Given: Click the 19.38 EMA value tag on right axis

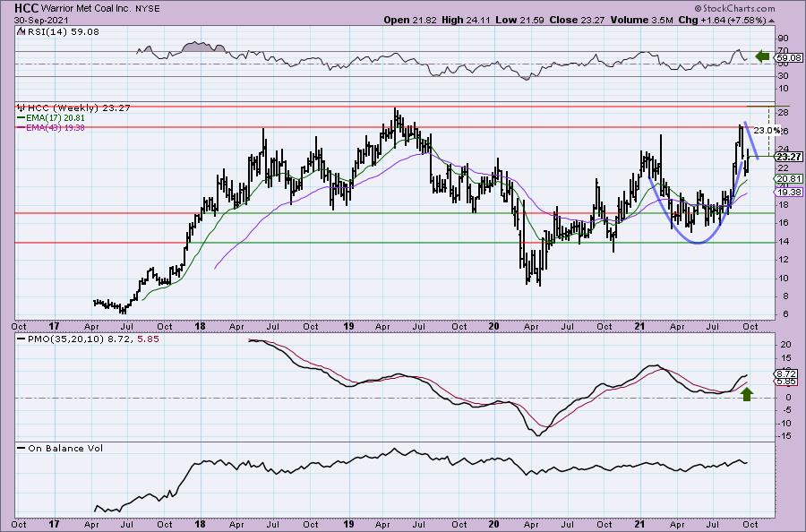Looking at the screenshot, I should [x=789, y=192].
